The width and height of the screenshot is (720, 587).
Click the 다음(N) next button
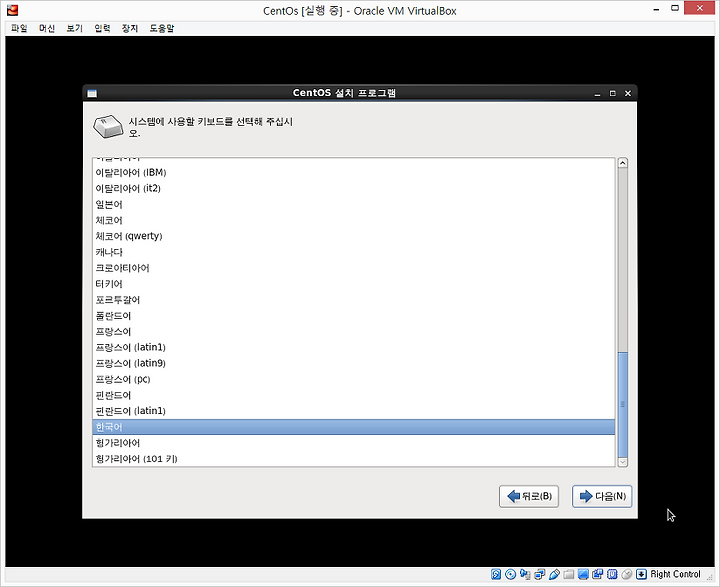click(x=602, y=497)
